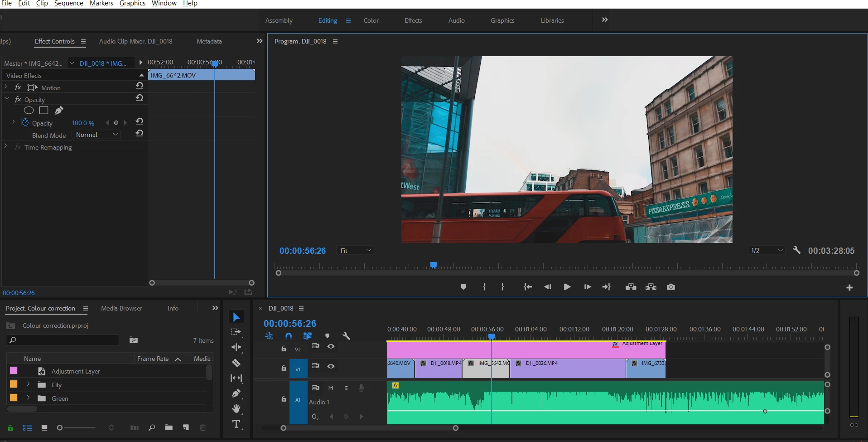Click the project panel zoom slider
The width and height of the screenshot is (868, 442).
pos(60,427)
